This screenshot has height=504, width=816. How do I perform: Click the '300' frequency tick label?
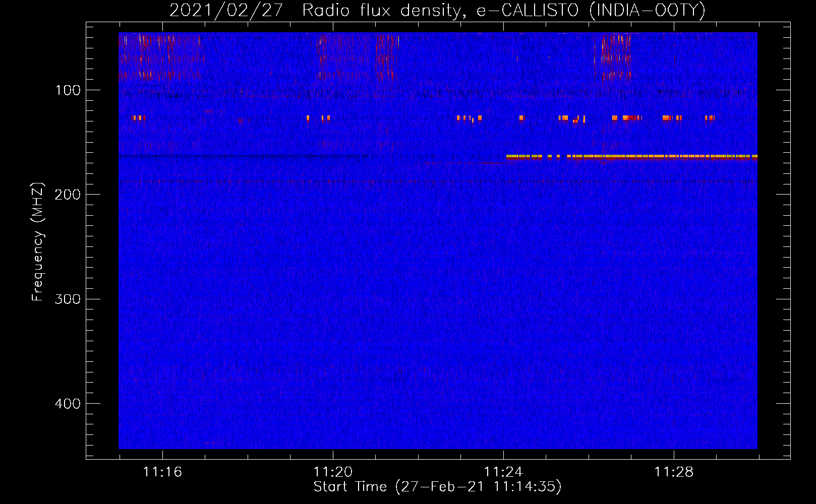coord(68,299)
